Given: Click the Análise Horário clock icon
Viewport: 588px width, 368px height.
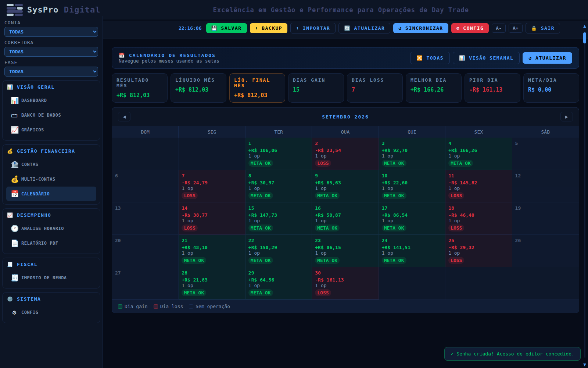Looking at the screenshot, I should 15,229.
